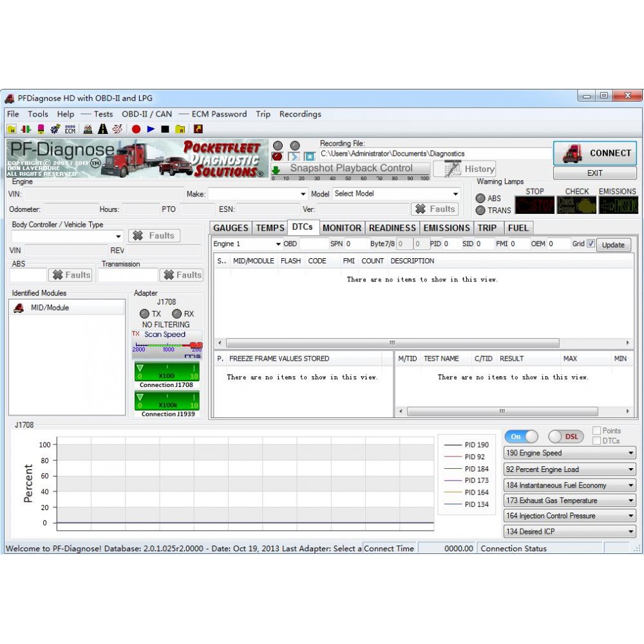Switch to the MONITOR tab

342,228
